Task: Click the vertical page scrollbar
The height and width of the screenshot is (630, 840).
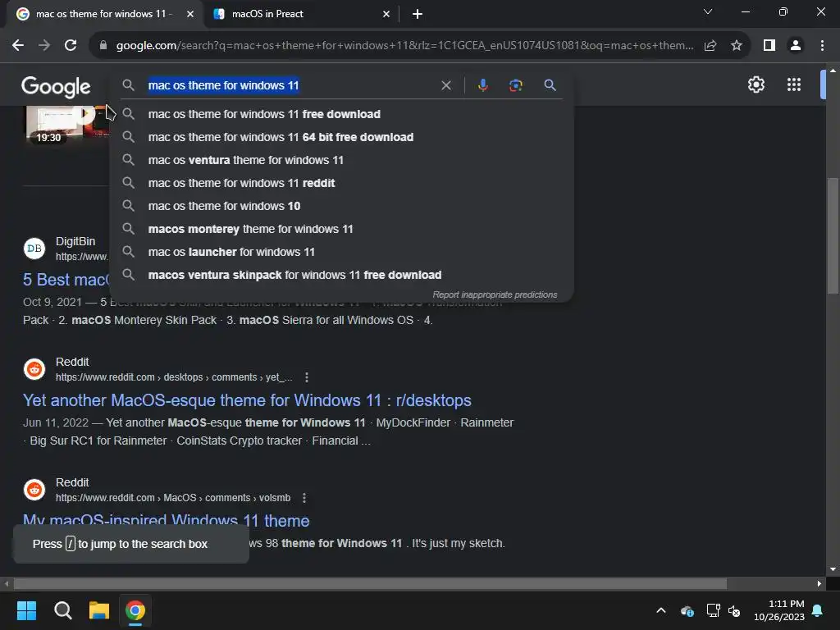Action: (x=833, y=235)
